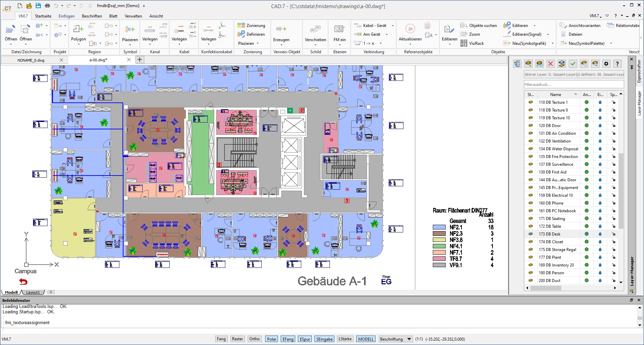This screenshot has width=644, height=345.
Task: Pin the Layer-Manager panel with the pushpin icon
Action: [x=632, y=67]
